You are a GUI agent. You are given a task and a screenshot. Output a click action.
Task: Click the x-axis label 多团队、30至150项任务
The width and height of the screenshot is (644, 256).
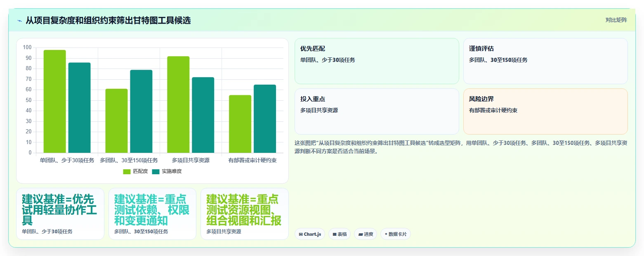click(129, 160)
